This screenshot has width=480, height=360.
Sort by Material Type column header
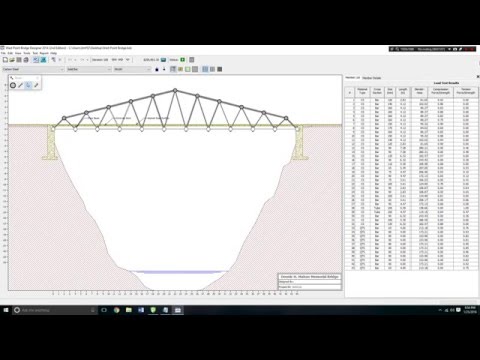[x=362, y=91]
